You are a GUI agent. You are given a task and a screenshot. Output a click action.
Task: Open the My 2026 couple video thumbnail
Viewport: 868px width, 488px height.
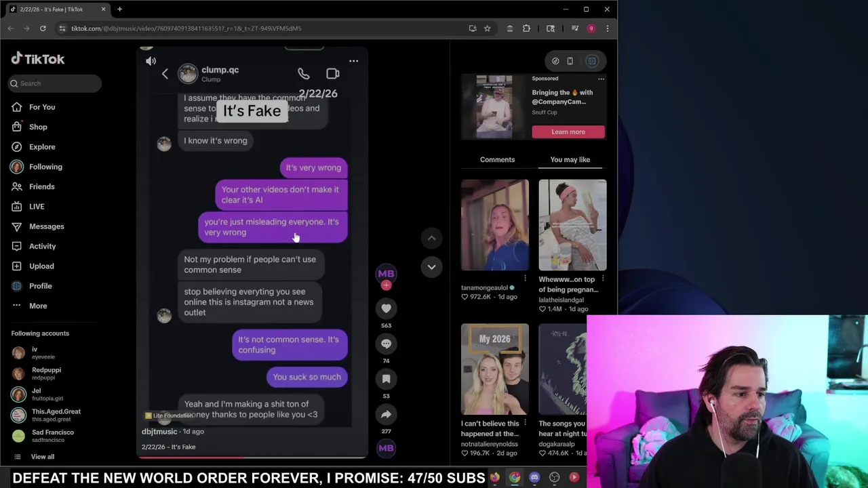495,369
